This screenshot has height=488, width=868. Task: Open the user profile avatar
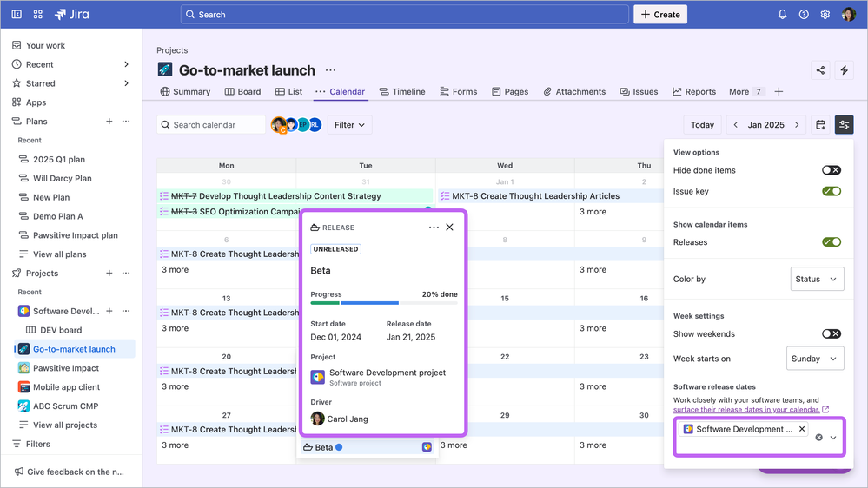click(849, 15)
